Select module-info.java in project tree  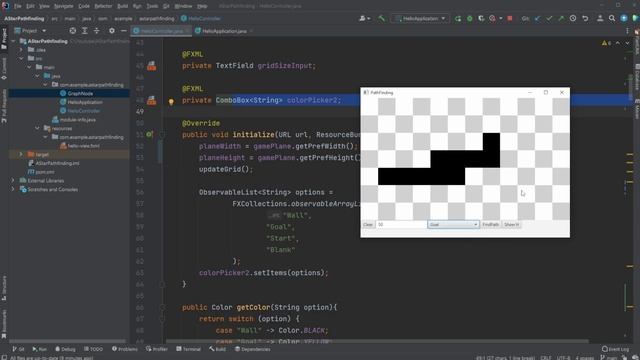pyautogui.click(x=73, y=120)
